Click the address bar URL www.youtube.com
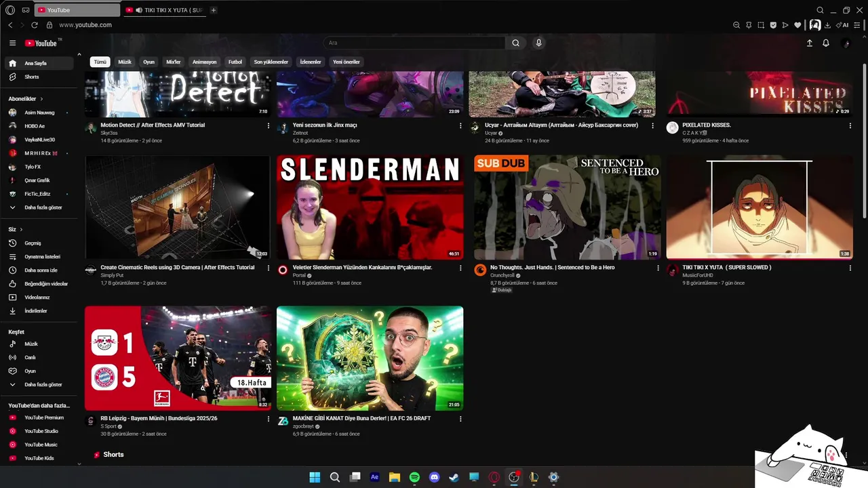The height and width of the screenshot is (488, 868). point(85,25)
